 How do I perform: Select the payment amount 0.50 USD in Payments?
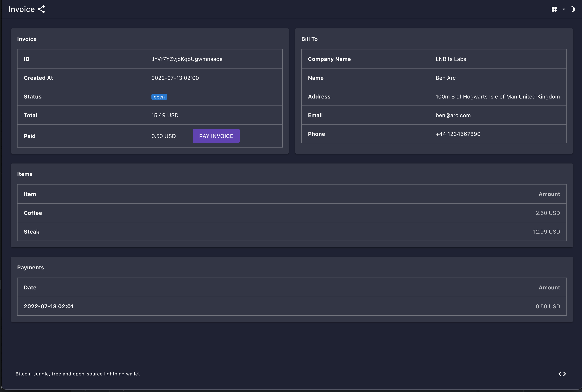coord(548,306)
